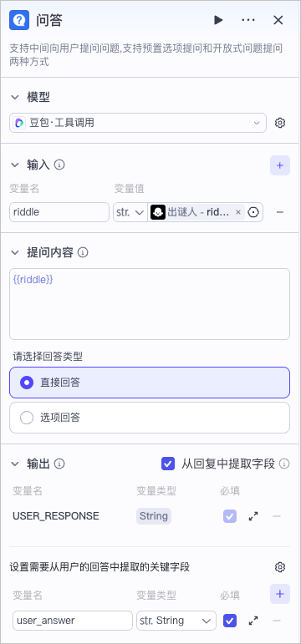
Task: Open the str. type dropdown for riddle
Action: [x=130, y=212]
